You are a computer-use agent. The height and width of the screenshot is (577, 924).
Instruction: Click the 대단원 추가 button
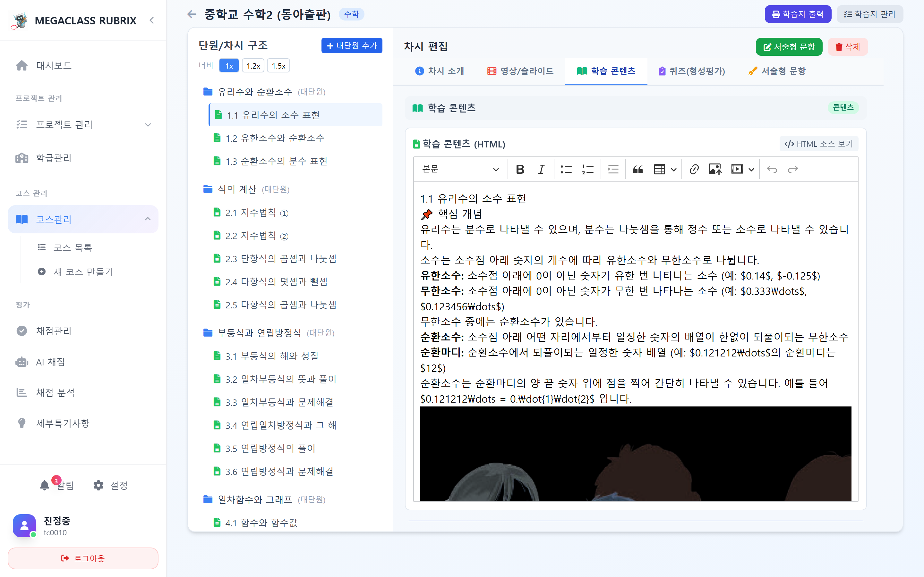[352, 46]
